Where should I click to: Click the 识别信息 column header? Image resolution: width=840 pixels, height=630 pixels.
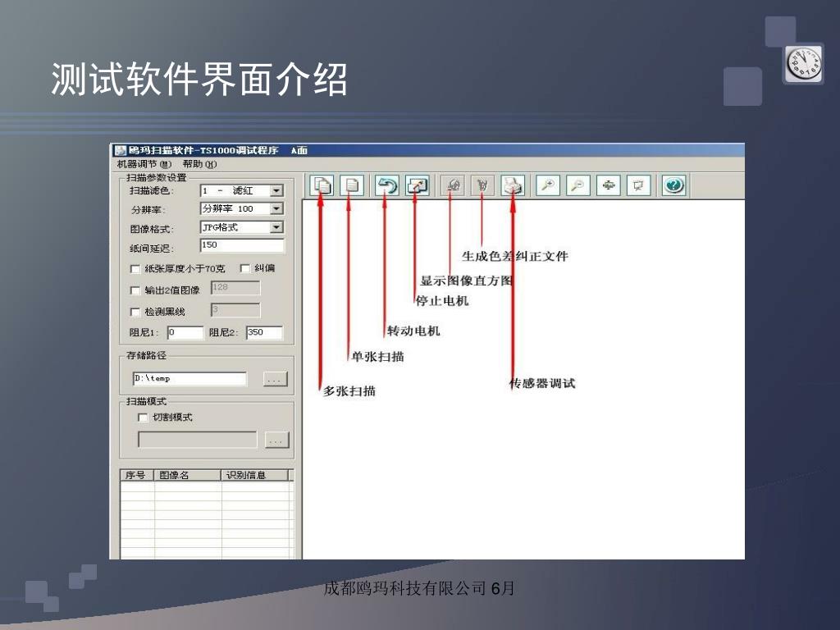255,475
